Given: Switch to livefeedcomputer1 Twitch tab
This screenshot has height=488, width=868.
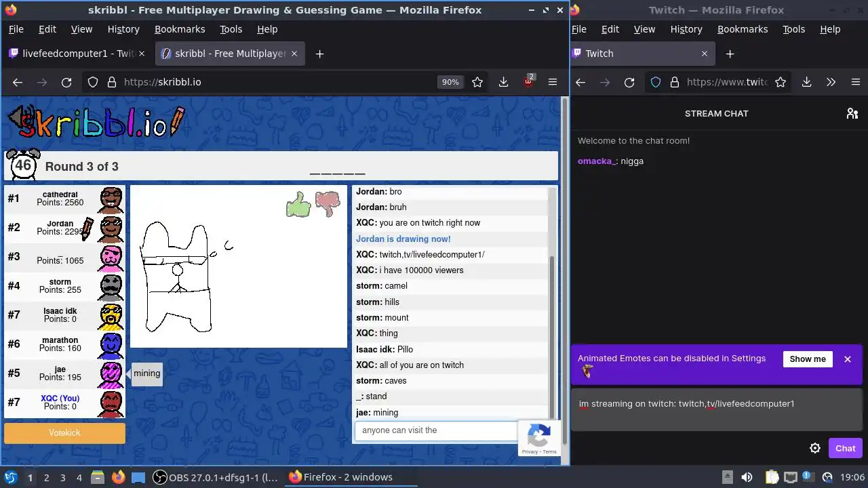Looking at the screenshot, I should [79, 54].
